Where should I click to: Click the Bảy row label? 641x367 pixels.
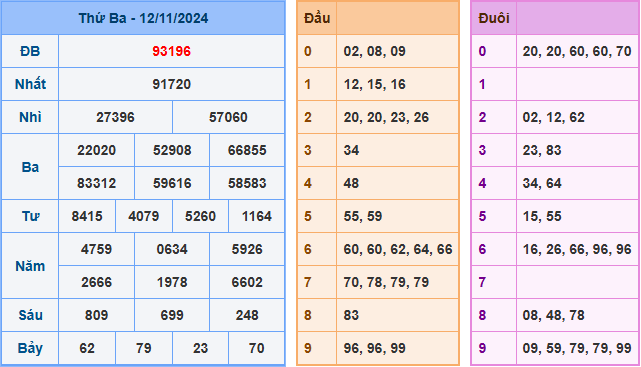(x=30, y=348)
